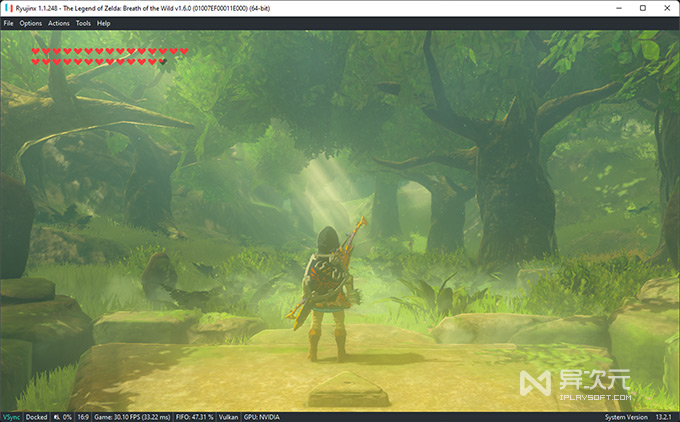Open the Actions menu

pos(59,23)
